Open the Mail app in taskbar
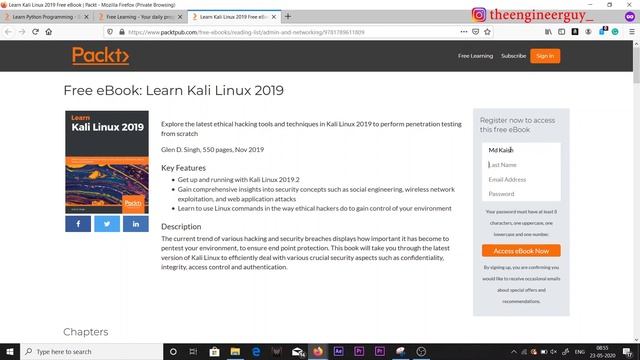640x360 pixels. [x=298, y=351]
